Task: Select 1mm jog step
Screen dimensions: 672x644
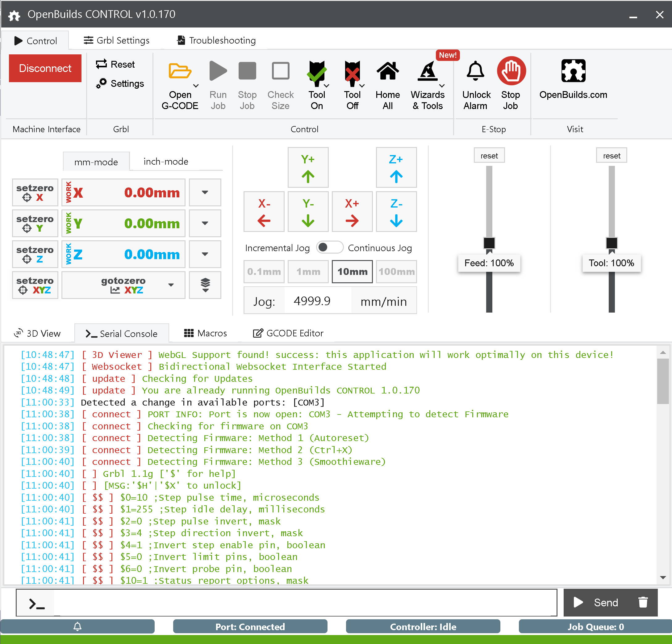Action: pyautogui.click(x=308, y=271)
